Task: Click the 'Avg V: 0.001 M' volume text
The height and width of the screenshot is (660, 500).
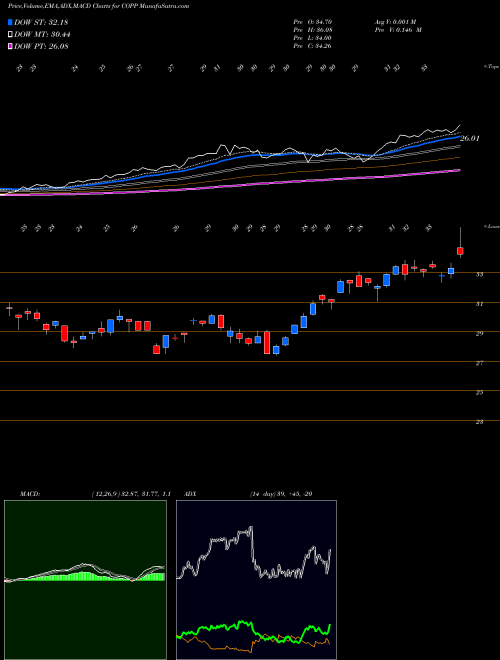Action: tap(395, 22)
